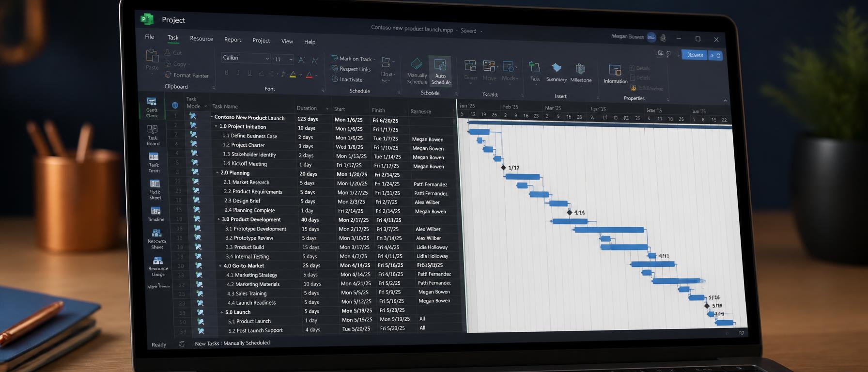Open the Calibri font name dropdown
Screen dimensions: 868x372
[x=267, y=59]
